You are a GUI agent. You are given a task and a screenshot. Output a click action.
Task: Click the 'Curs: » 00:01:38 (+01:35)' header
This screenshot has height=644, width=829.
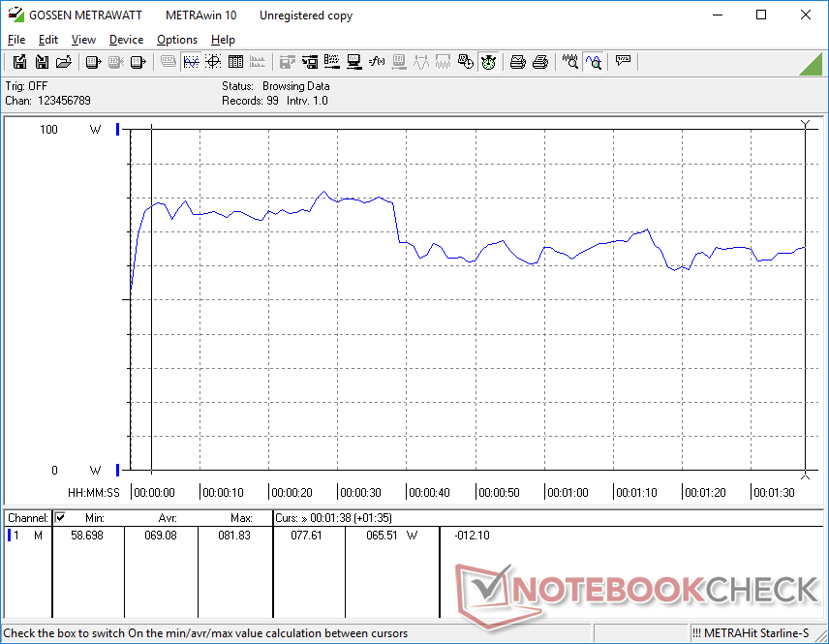click(x=333, y=518)
